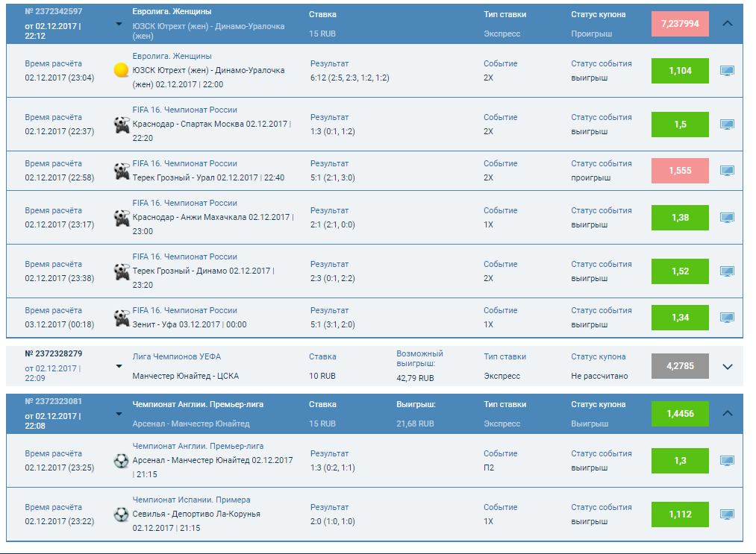Image resolution: width=756 pixels, height=554 pixels.
Task: Click monitor icon for Зенит - Уфа
Action: pos(726,318)
